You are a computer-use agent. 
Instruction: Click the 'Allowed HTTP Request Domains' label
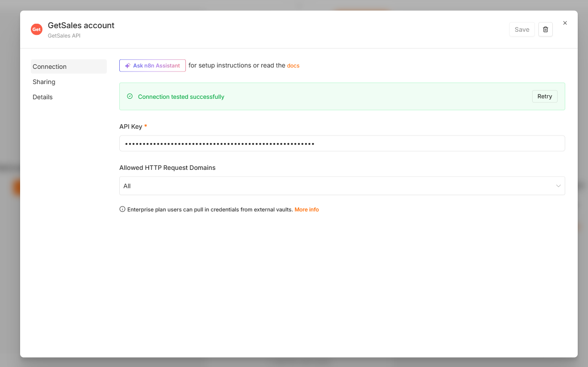(x=167, y=168)
